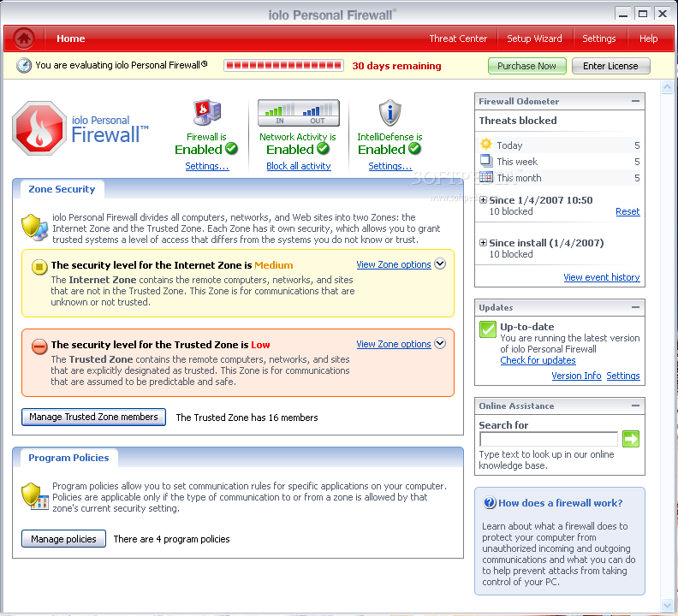Open the Settings menu
Screen dimensions: 678x616
[599, 38]
